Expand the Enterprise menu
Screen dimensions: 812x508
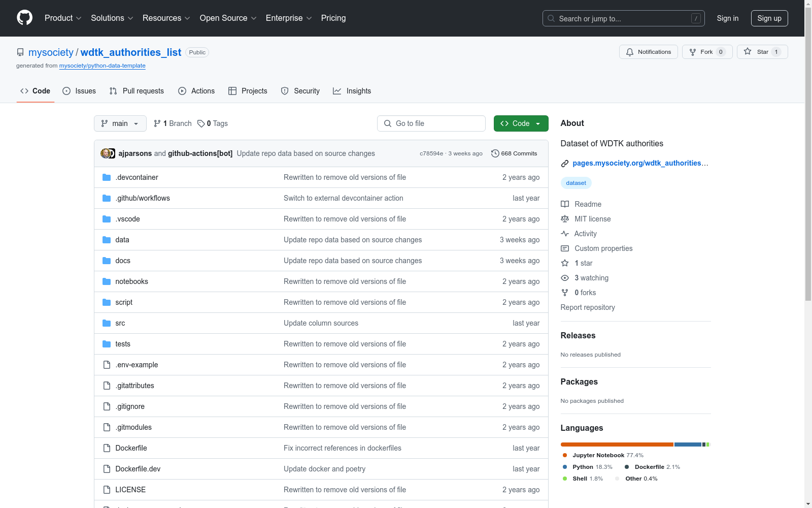289,18
